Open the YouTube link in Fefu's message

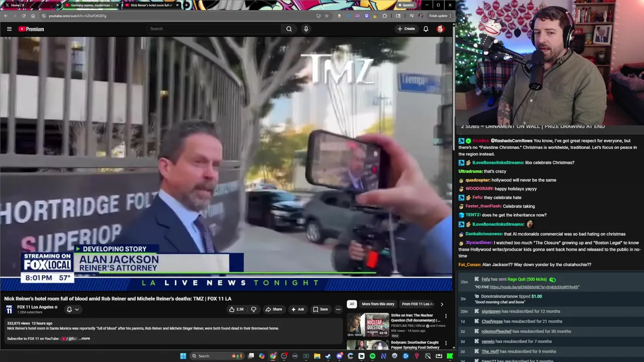pyautogui.click(x=534, y=287)
